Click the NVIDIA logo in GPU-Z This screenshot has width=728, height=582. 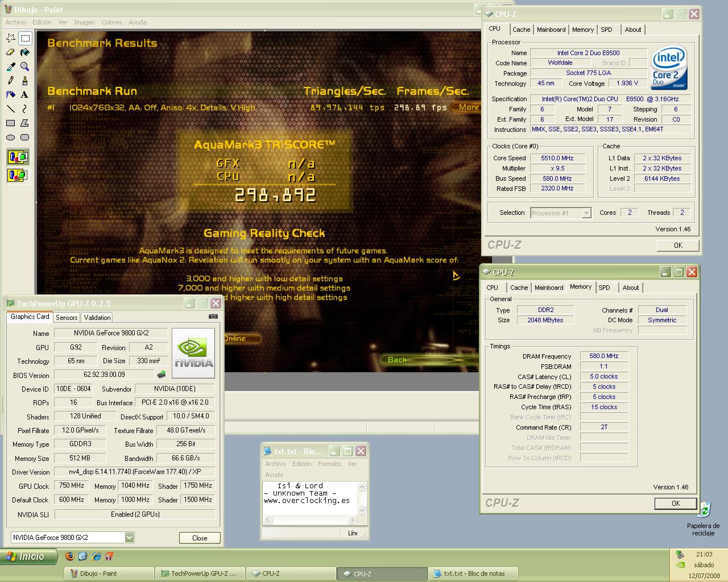click(x=193, y=354)
